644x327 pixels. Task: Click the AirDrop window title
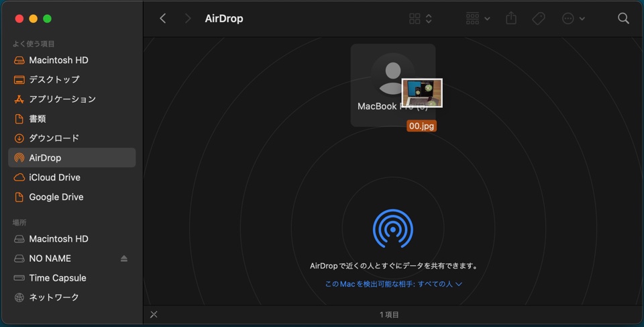coord(224,19)
